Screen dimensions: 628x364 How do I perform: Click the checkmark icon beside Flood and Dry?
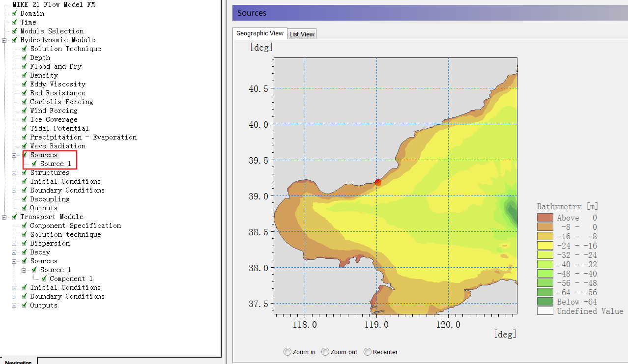click(x=25, y=66)
